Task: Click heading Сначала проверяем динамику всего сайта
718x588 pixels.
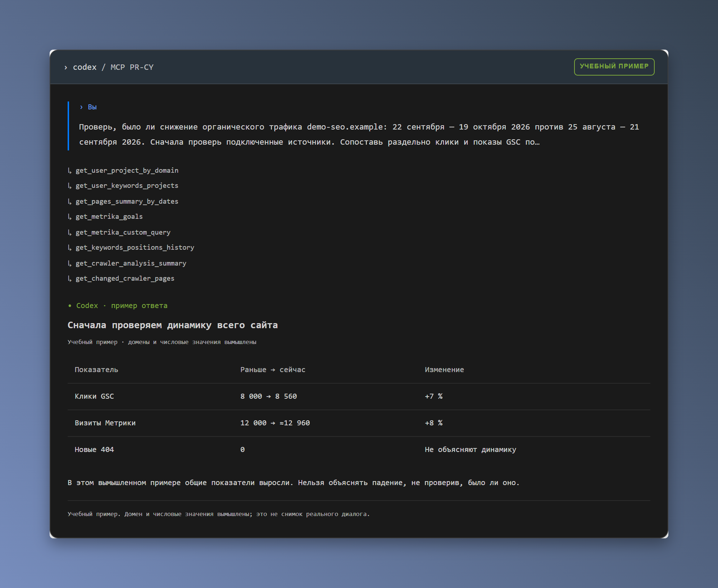Action: pyautogui.click(x=173, y=325)
